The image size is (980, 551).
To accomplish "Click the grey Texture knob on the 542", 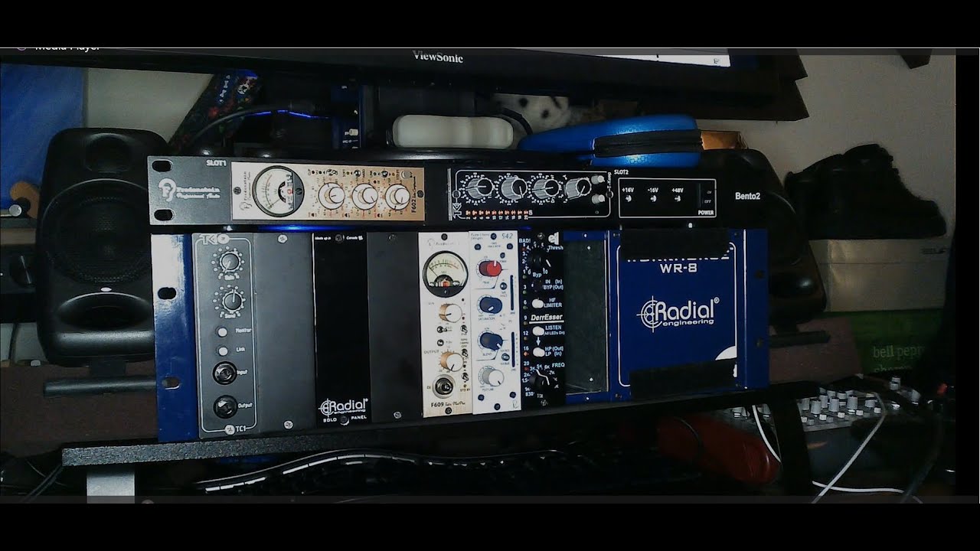I will pyautogui.click(x=492, y=377).
